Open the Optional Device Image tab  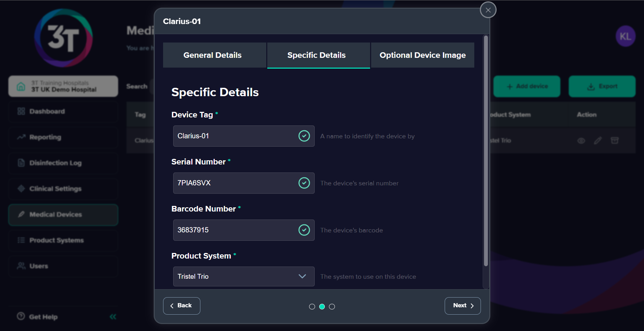[x=422, y=55]
